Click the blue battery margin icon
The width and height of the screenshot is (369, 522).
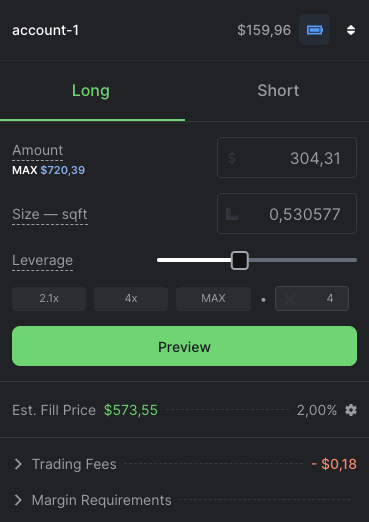pyautogui.click(x=314, y=30)
